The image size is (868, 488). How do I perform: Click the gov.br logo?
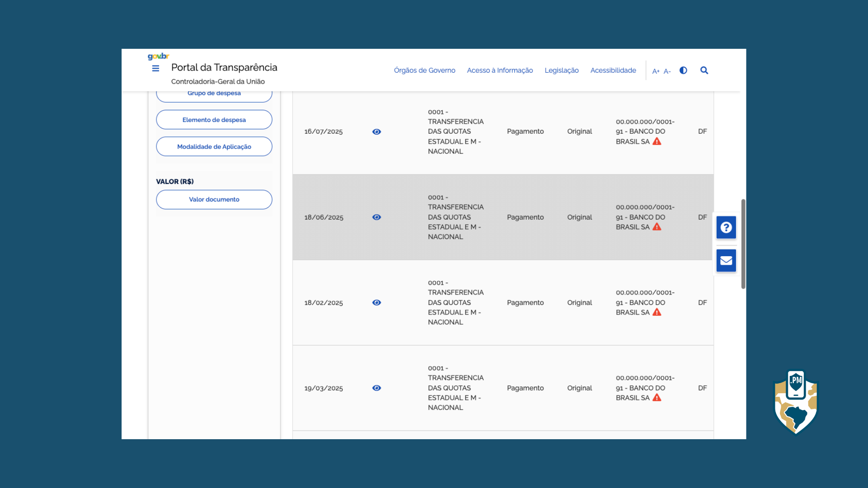click(158, 56)
